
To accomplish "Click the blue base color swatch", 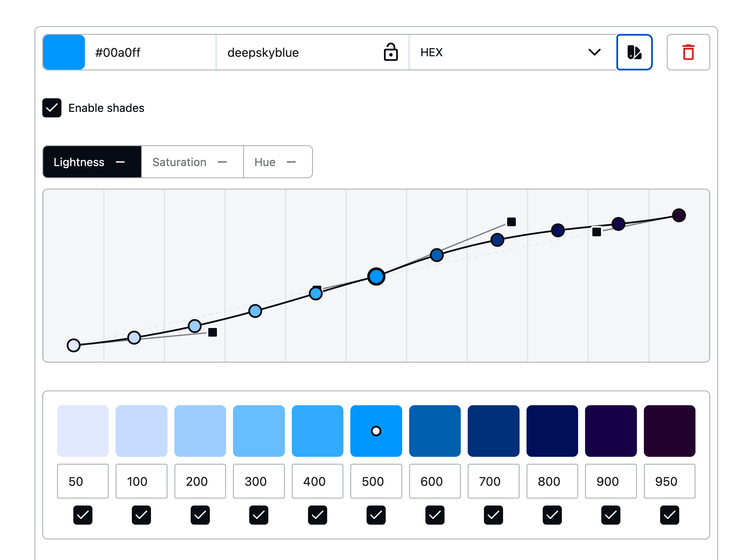I will (64, 52).
